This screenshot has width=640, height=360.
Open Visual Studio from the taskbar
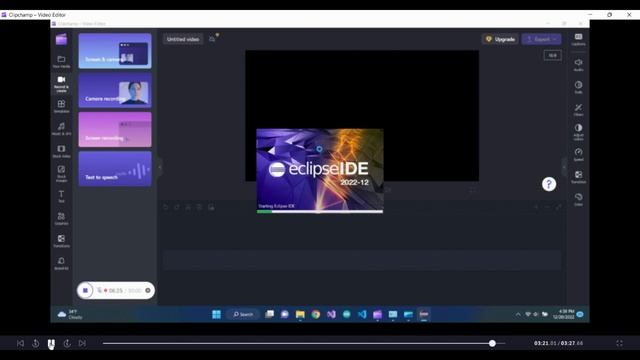(331, 314)
